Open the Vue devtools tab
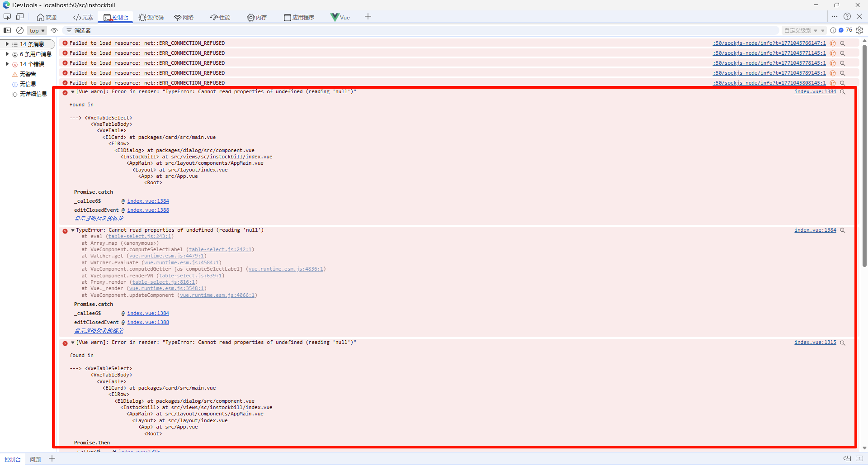 340,18
